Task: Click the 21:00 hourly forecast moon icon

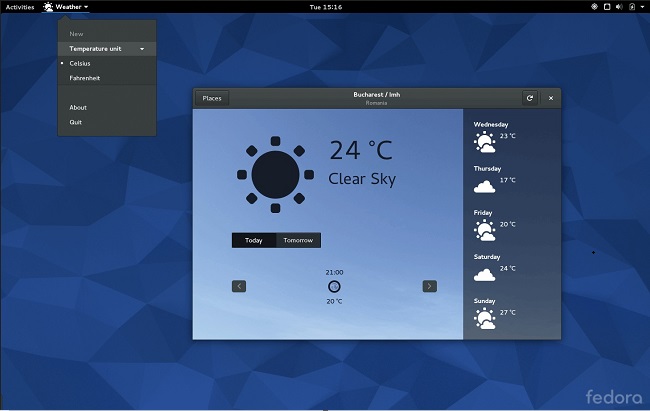Action: point(334,286)
